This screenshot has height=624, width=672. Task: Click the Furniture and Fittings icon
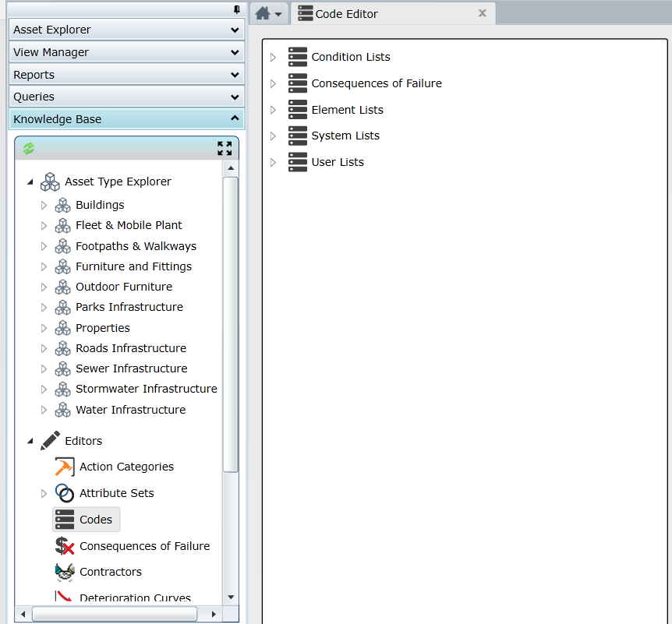[62, 266]
